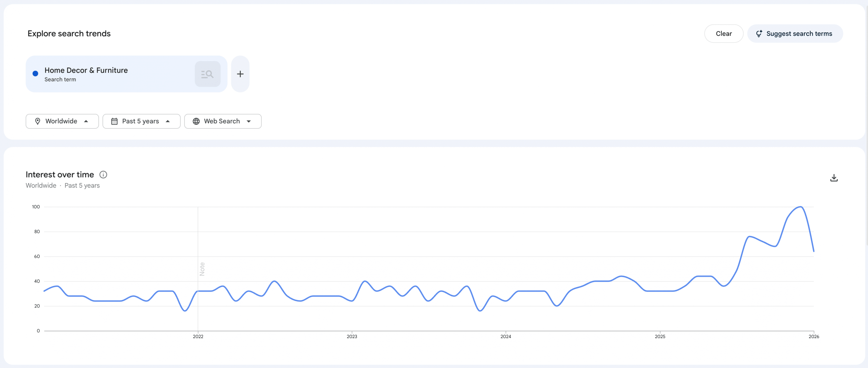The width and height of the screenshot is (868, 368).
Task: Click the location pin icon
Action: point(38,121)
